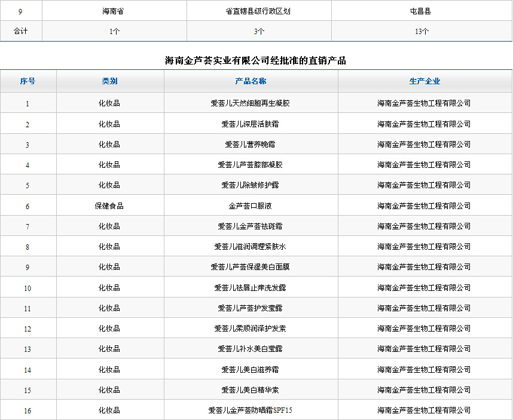Screen dimensions: 513x420
Task: Select product 爱荟儿深层活肤霜
Action: pos(251,124)
